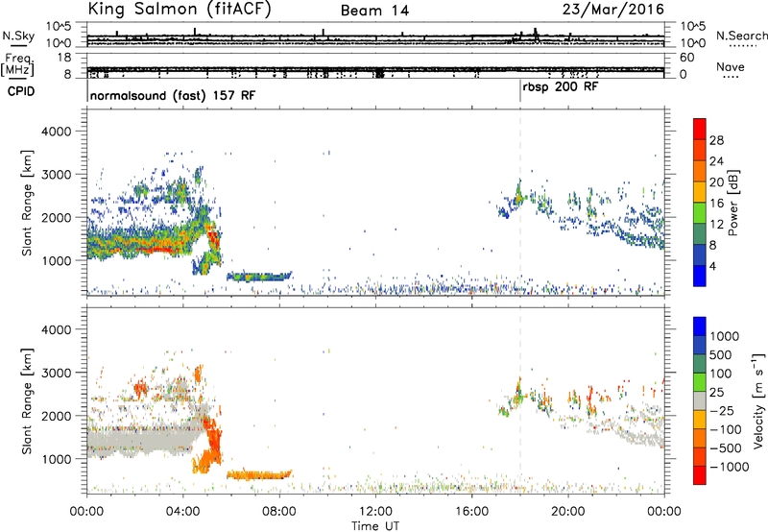This screenshot has width=768, height=532.
Task: Click the "CPID" row label
Action: (x=20, y=91)
